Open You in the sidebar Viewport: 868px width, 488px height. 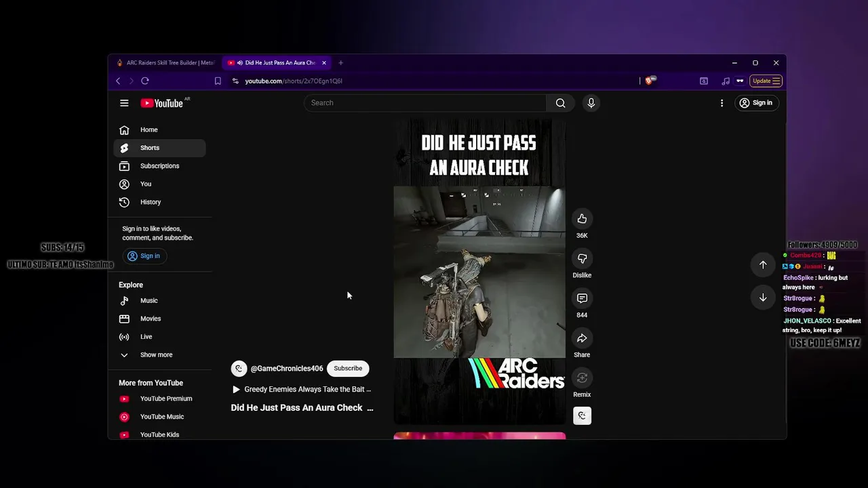[159, 184]
